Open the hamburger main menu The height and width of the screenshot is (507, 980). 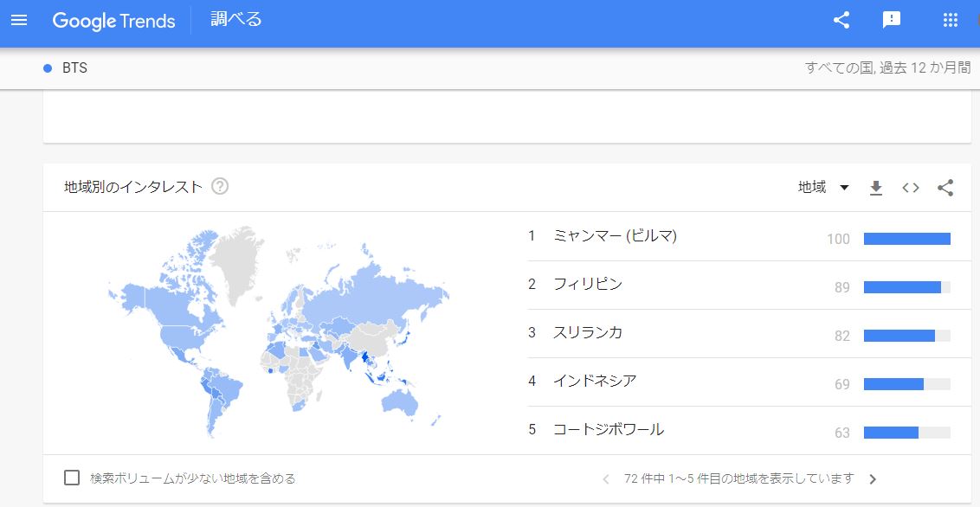click(x=19, y=20)
